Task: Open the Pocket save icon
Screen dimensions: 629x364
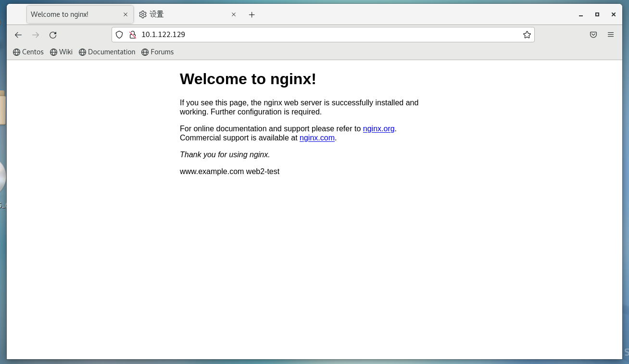Action: [x=593, y=35]
